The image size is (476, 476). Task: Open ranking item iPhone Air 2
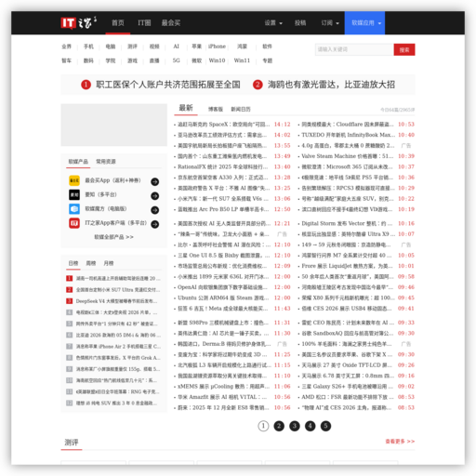[x=118, y=347]
